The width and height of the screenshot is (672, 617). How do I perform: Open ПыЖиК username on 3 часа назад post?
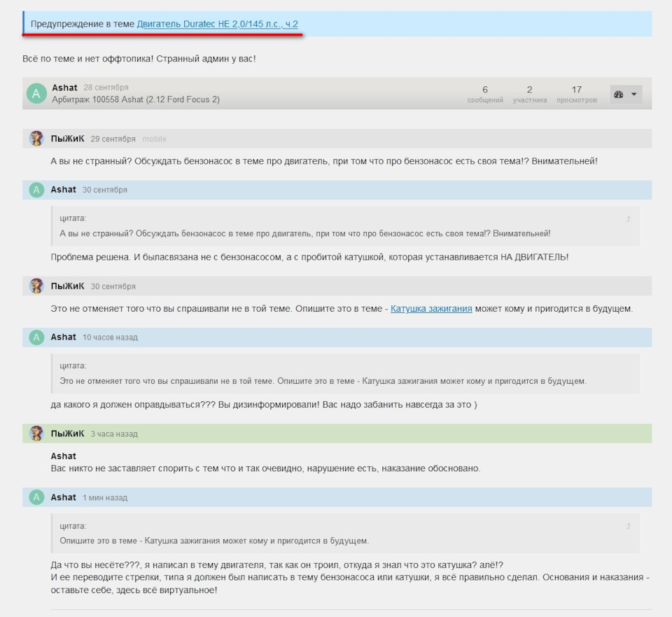[67, 434]
